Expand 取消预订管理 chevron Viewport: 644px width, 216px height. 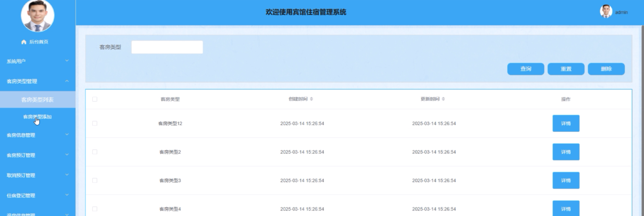tap(67, 175)
